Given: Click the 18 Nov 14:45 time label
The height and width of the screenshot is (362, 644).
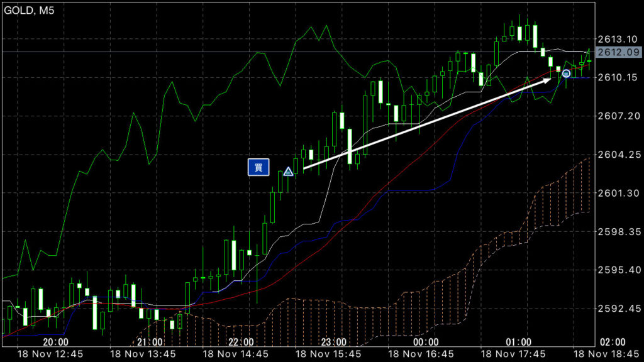Looking at the screenshot, I should pos(236,354).
